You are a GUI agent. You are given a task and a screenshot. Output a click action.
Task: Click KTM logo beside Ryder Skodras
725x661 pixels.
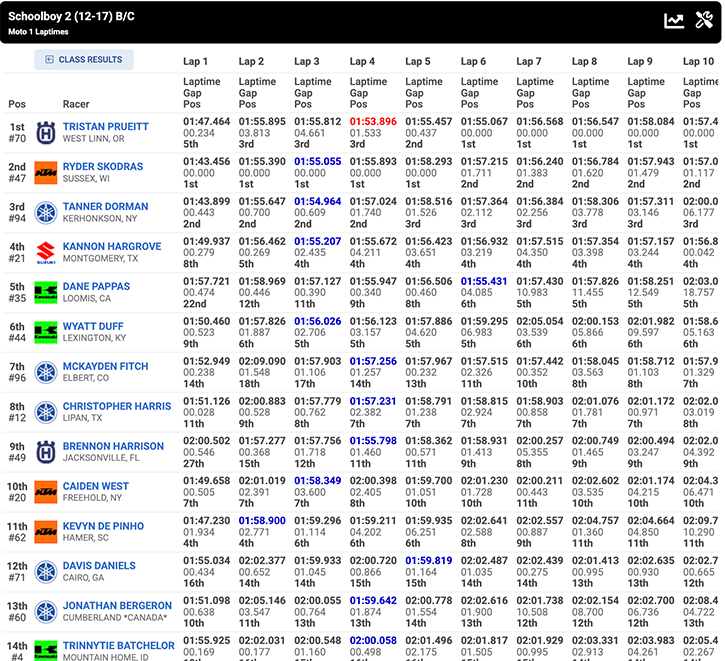coord(46,172)
